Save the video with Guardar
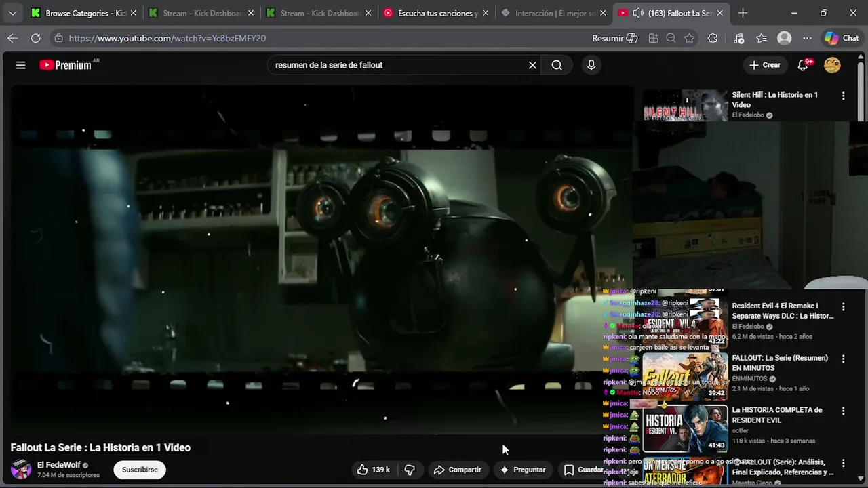 (584, 470)
